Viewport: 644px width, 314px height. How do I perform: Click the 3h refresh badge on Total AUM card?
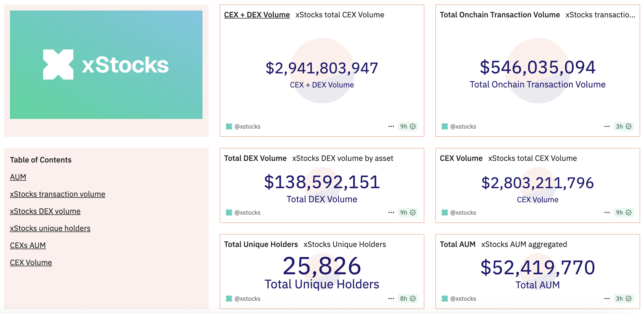(x=624, y=299)
